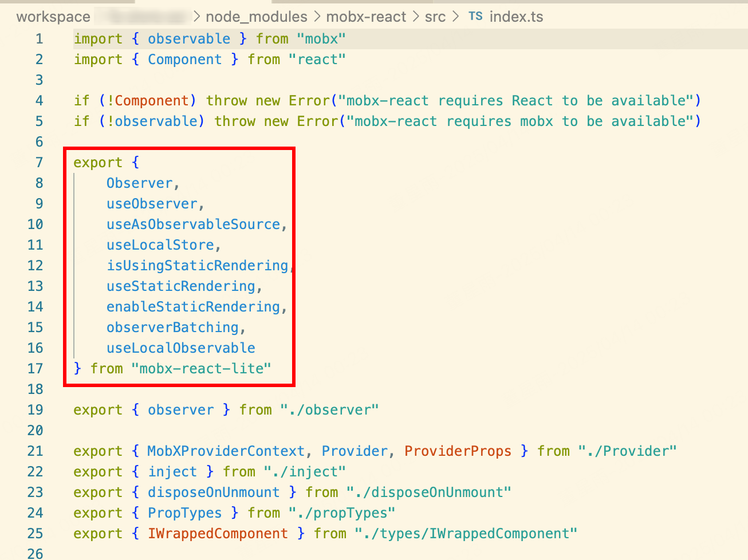Click the useLocalStore identifier
Image resolution: width=748 pixels, height=560 pixels.
click(x=160, y=245)
